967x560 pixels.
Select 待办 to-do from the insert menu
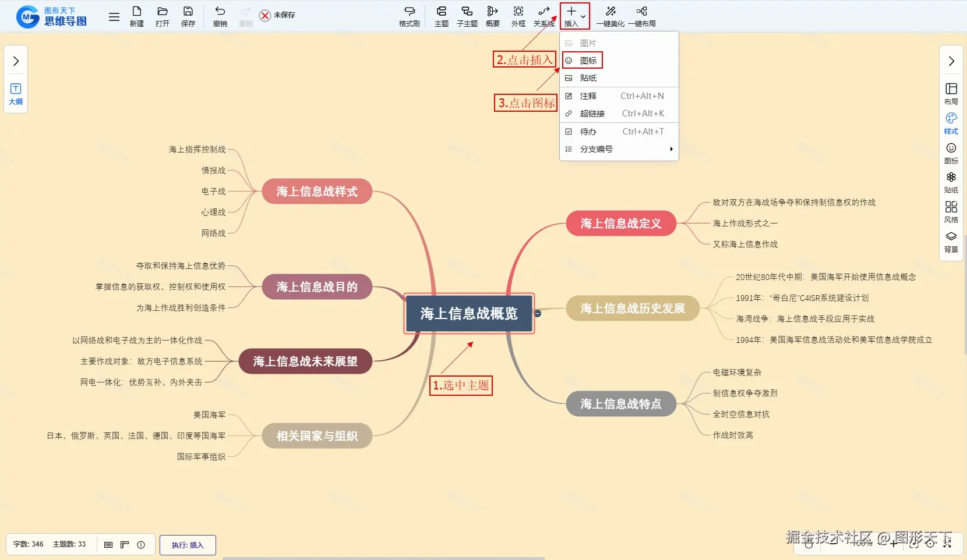619,132
